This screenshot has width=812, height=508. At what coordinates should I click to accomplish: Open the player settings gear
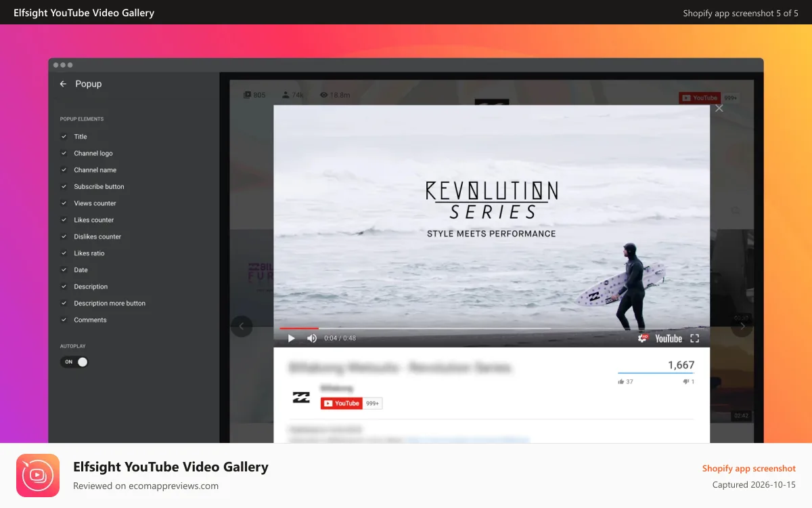(x=643, y=338)
